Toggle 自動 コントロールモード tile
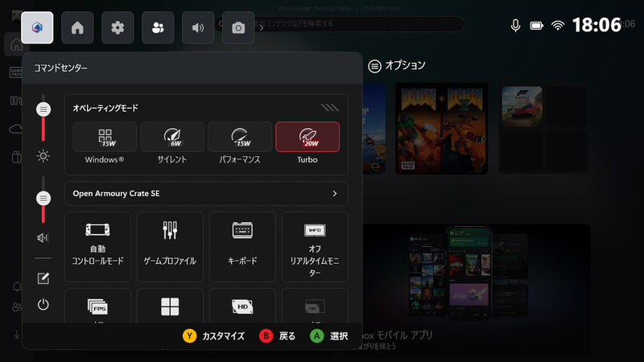 [x=97, y=247]
